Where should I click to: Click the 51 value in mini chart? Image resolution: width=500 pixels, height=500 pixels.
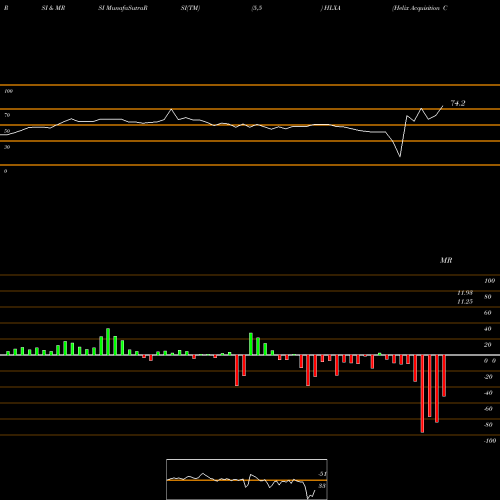(322, 474)
